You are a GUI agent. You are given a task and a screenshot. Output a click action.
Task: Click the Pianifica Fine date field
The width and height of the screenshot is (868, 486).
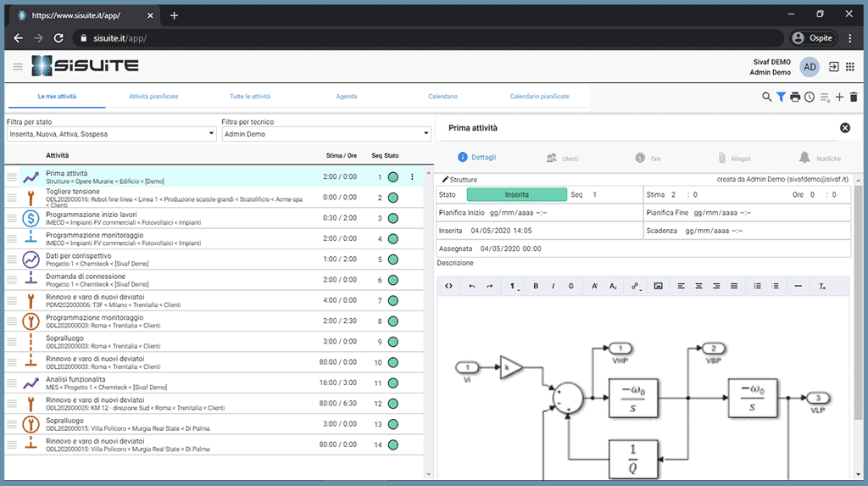[722, 213]
